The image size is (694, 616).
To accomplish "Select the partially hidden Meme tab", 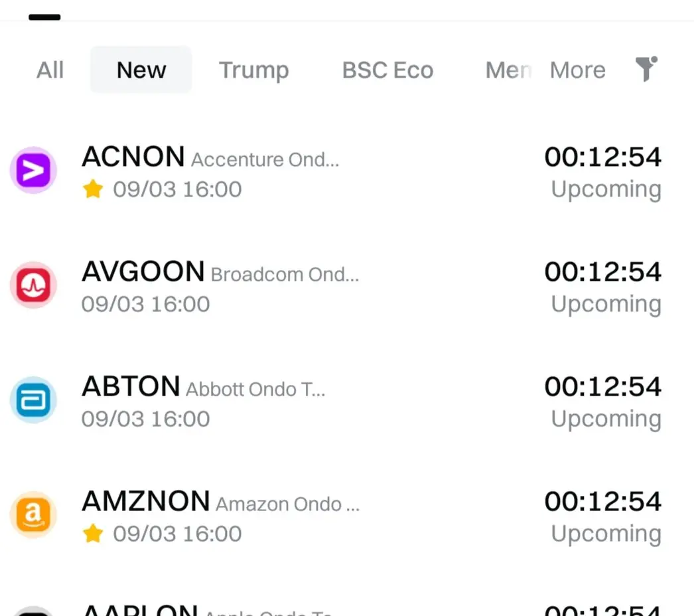I will pyautogui.click(x=508, y=70).
